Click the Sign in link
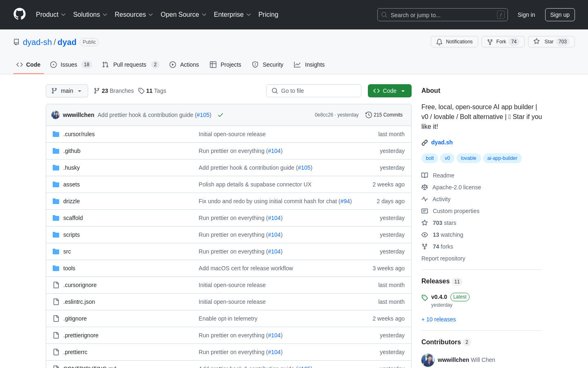This screenshot has height=368, width=588. [x=526, y=15]
